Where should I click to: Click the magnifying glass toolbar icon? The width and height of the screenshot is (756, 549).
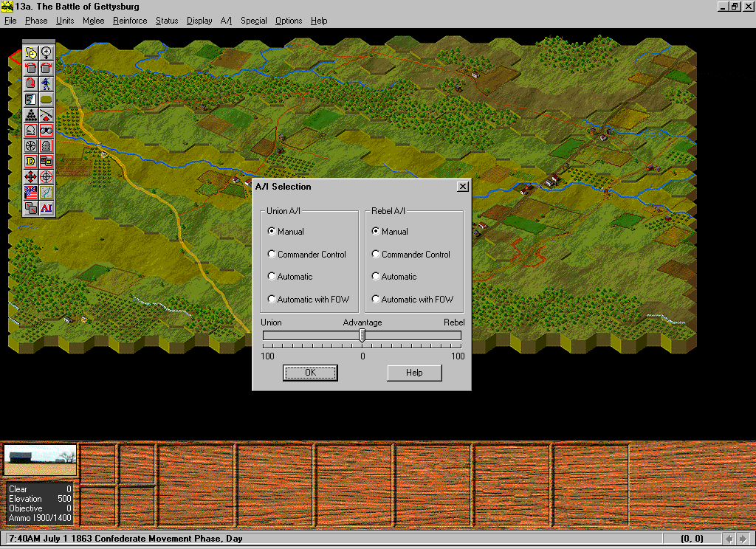coord(47,52)
